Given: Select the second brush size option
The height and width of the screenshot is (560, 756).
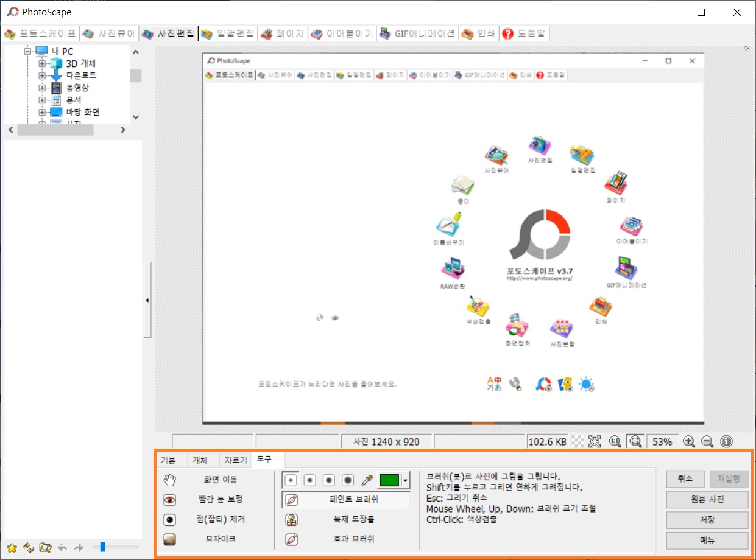Looking at the screenshot, I should coord(310,480).
